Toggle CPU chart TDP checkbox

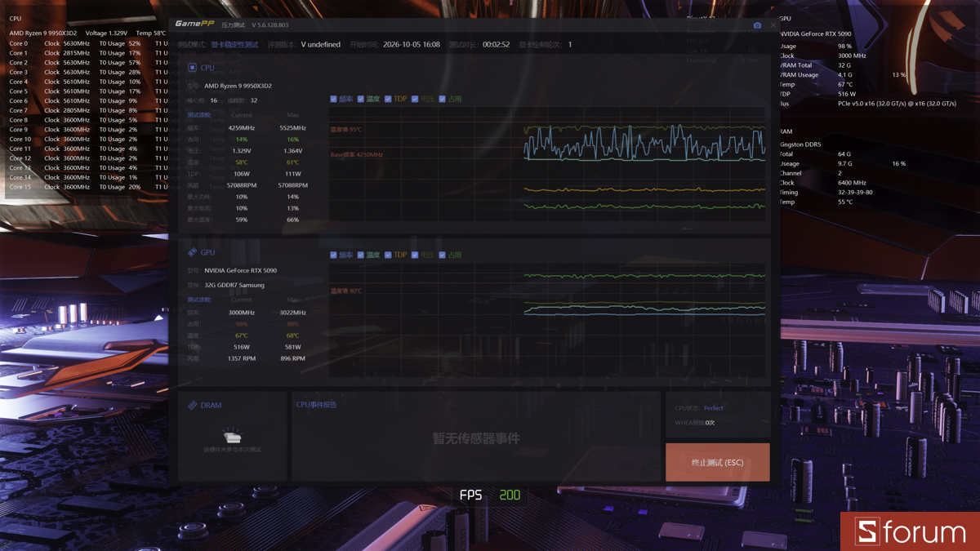coord(388,99)
